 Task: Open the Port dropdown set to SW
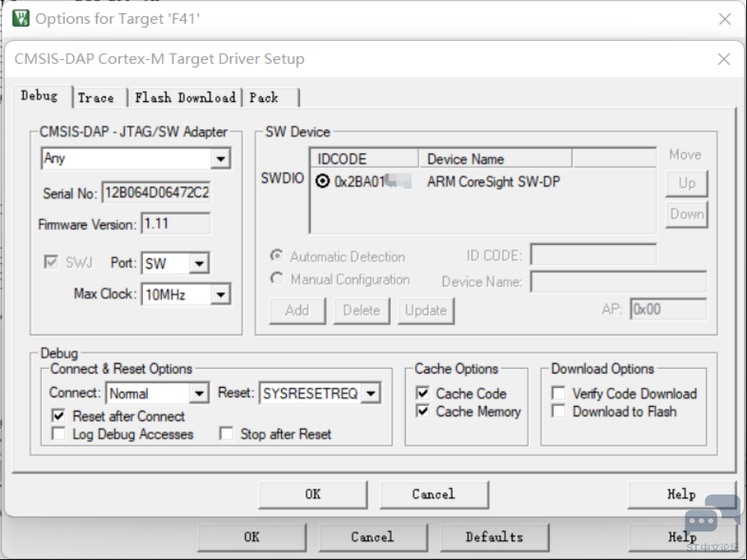click(x=199, y=263)
